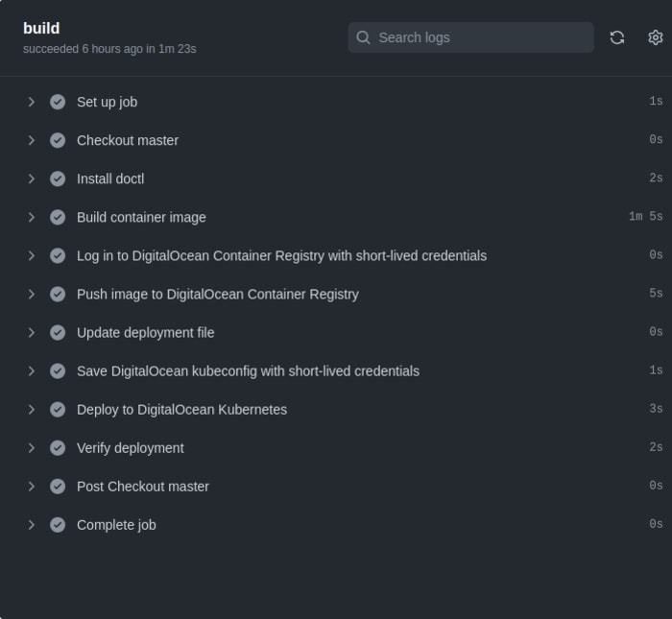This screenshot has width=672, height=619.
Task: Expand the Checkout master step chevron
Action: (x=31, y=140)
